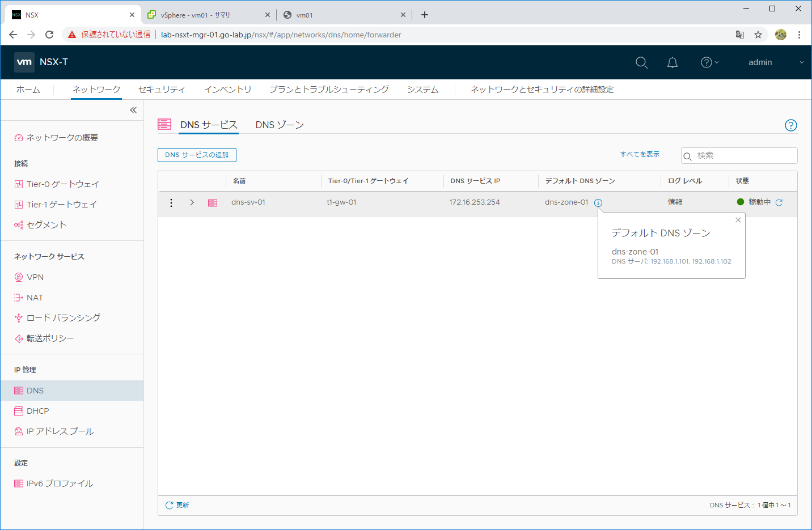Refresh the status of dns-sv-01
The width and height of the screenshot is (812, 530).
click(x=779, y=202)
